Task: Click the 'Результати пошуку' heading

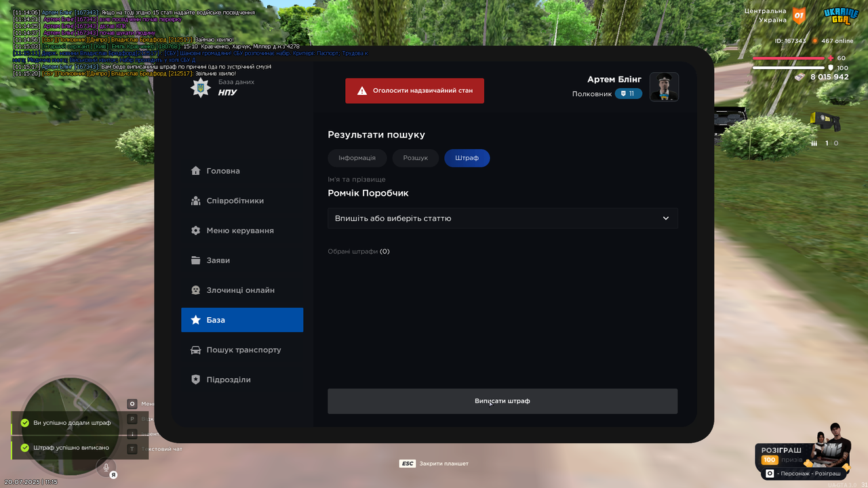Action: tap(376, 135)
